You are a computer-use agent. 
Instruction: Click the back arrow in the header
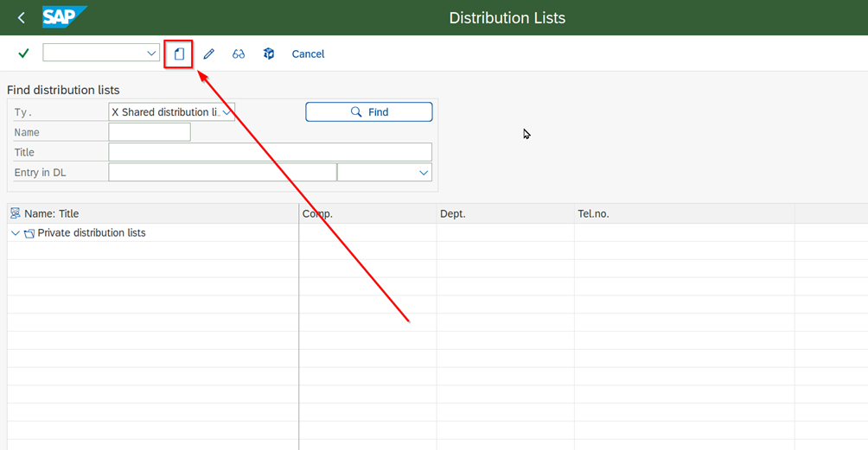[22, 17]
